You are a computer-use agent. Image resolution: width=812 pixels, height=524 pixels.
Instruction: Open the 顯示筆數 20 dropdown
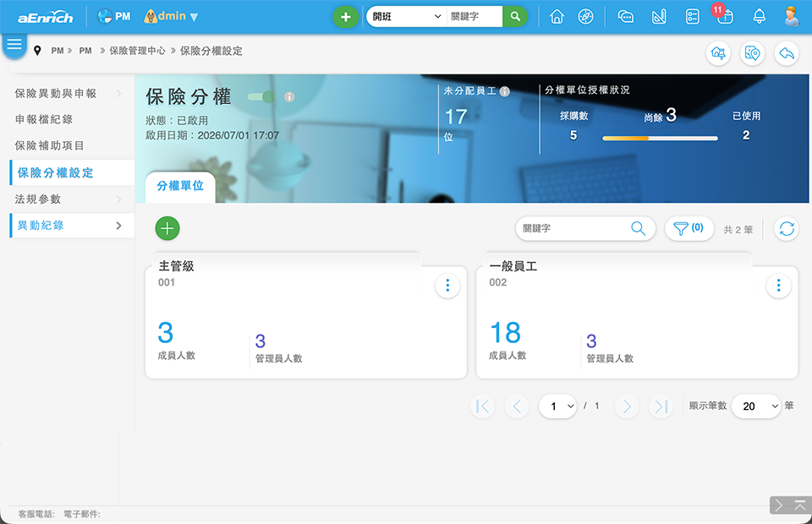[x=756, y=407]
